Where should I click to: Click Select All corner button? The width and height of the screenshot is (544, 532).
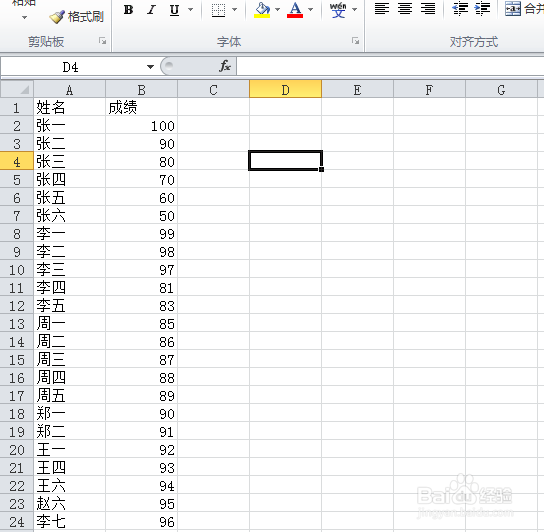coord(17,89)
